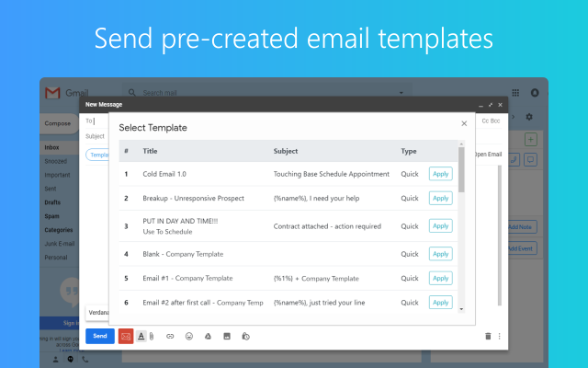Apply the Use To Schedule template
The image size is (588, 368).
(440, 226)
